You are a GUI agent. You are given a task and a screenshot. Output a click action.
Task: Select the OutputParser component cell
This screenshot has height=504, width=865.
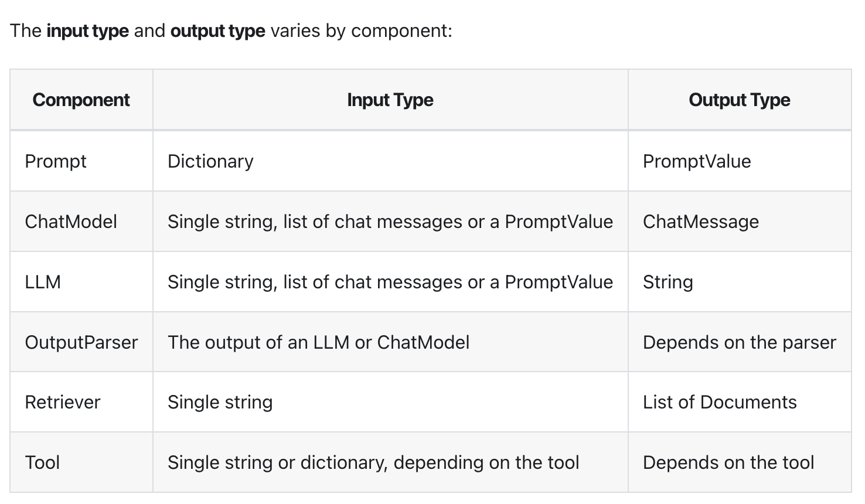[81, 342]
